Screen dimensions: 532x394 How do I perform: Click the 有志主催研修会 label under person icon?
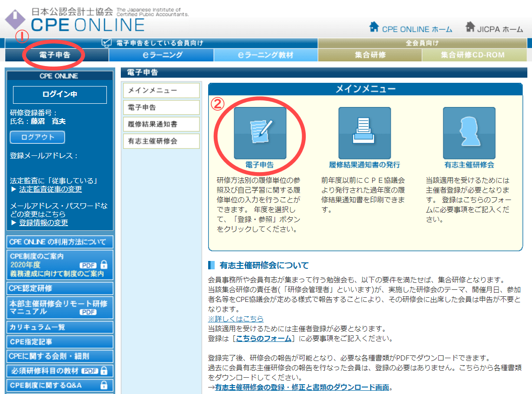click(x=469, y=165)
